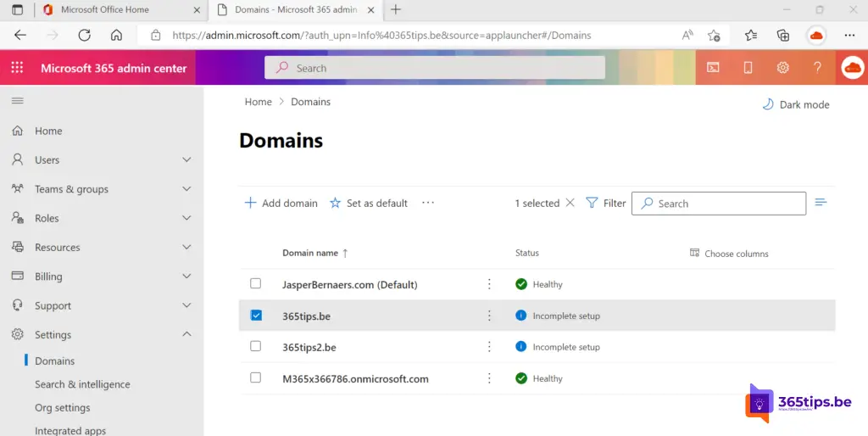Click the Add domain button
Image resolution: width=868 pixels, height=436 pixels.
(281, 203)
